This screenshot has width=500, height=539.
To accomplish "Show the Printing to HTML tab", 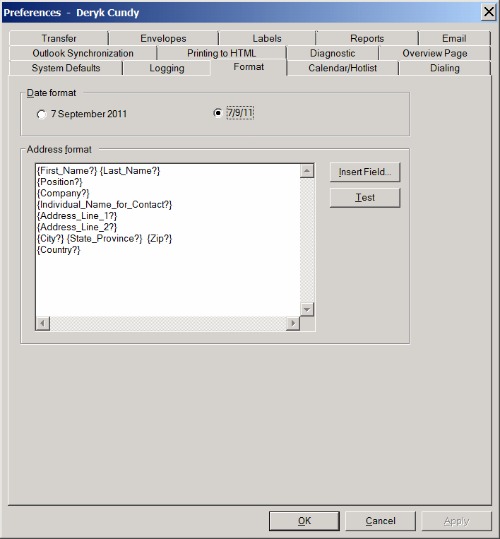I will point(222,53).
